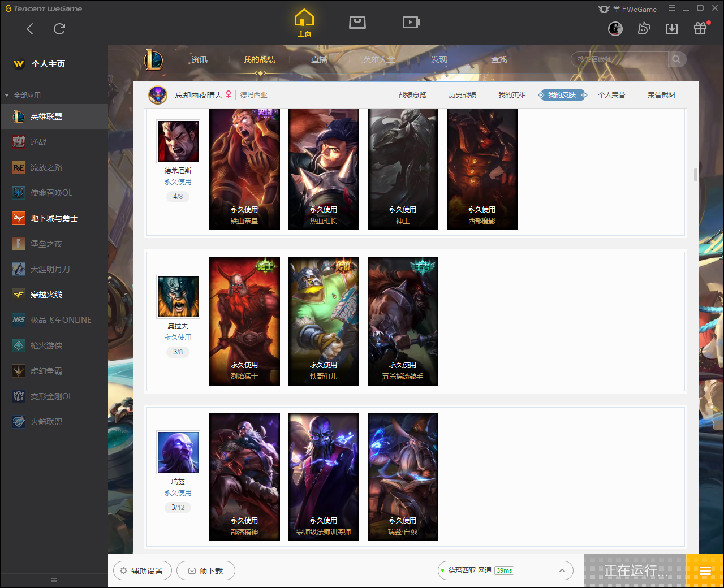This screenshot has width=724, height=588.
Task: Select 天涯明月刀 in sidebar
Action: (x=54, y=269)
